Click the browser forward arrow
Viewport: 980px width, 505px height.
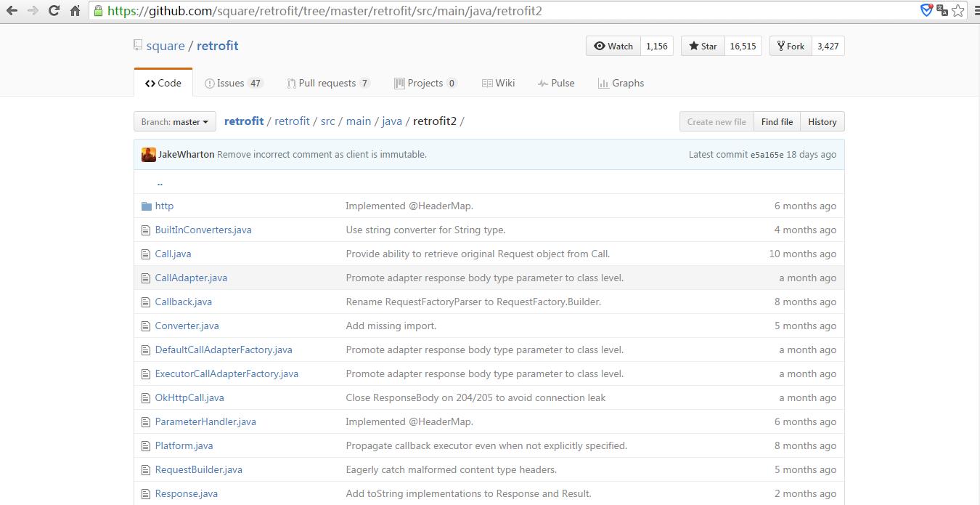33,11
